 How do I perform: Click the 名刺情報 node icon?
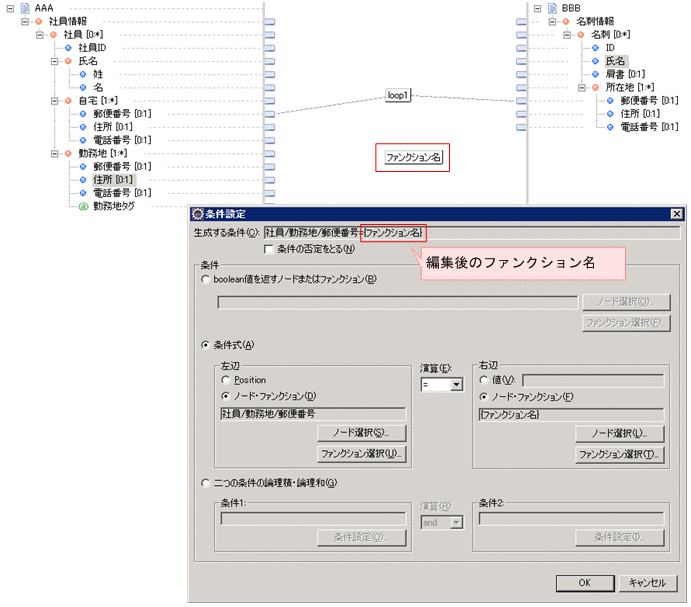click(566, 21)
